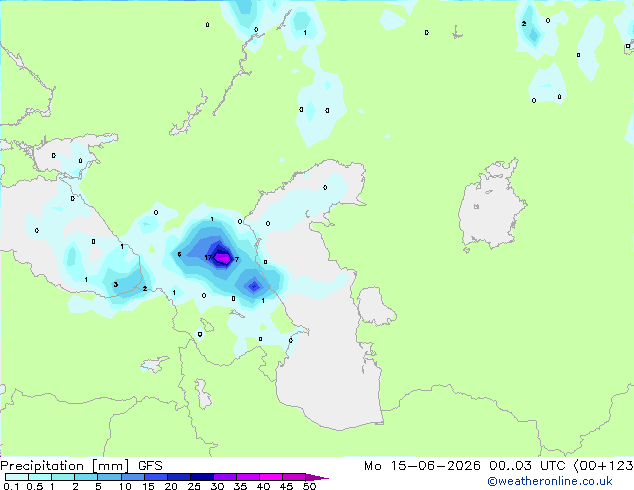Click the 0.5–1 mm legend color box
The image size is (634, 490).
(x=40, y=477)
